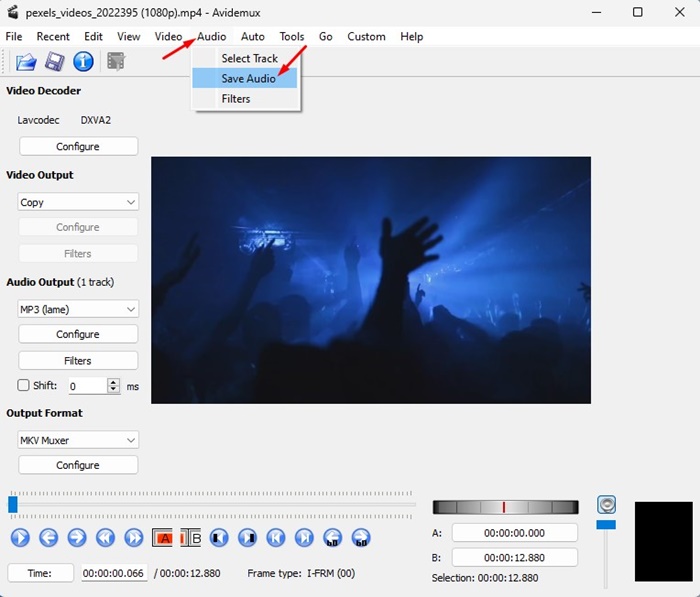Set end marker B
Screen dimensions: 700x597
click(191, 538)
